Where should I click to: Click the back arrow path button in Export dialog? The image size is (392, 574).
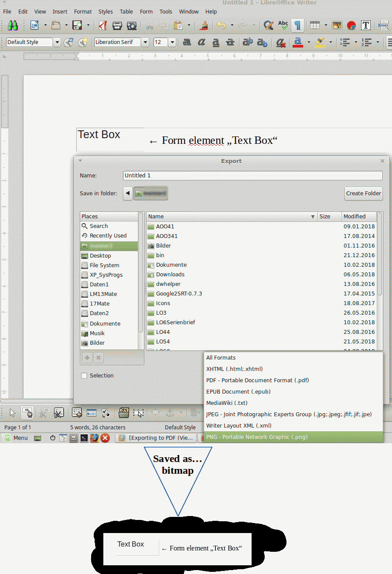point(128,194)
